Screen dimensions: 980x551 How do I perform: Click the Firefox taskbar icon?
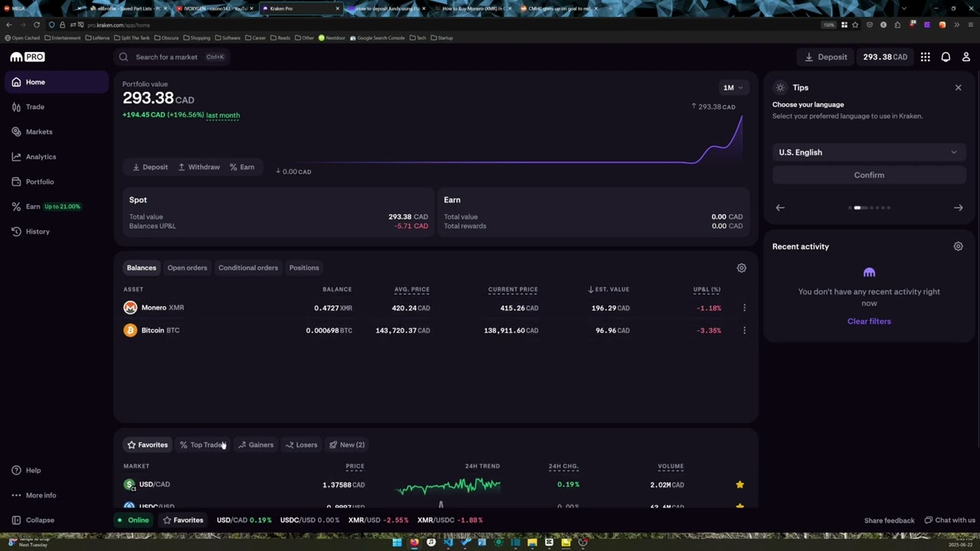[x=414, y=543]
